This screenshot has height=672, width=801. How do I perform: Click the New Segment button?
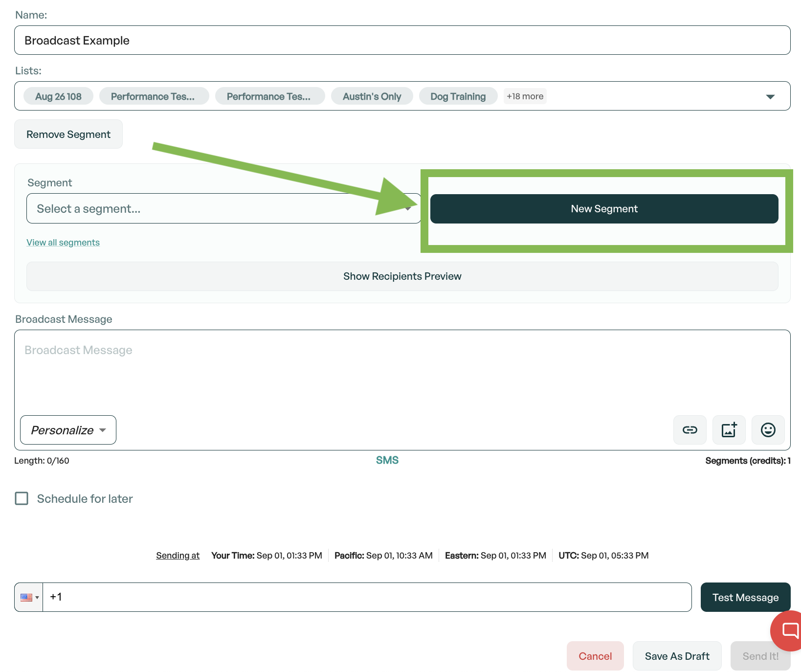coord(604,209)
